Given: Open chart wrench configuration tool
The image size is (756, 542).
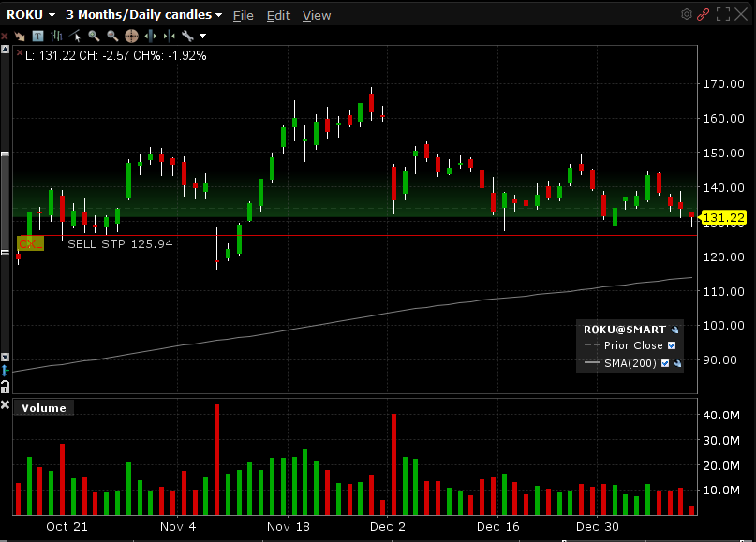Looking at the screenshot, I should point(187,36).
